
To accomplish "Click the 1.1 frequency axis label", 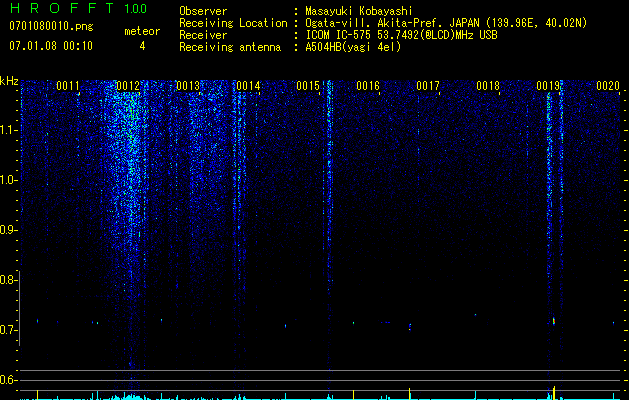I will [x=9, y=130].
